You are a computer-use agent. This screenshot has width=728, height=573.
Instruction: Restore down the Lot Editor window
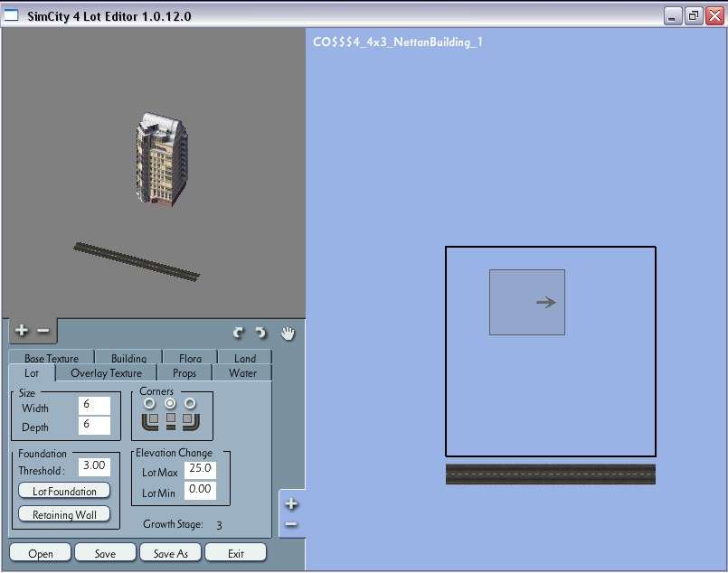(x=693, y=16)
